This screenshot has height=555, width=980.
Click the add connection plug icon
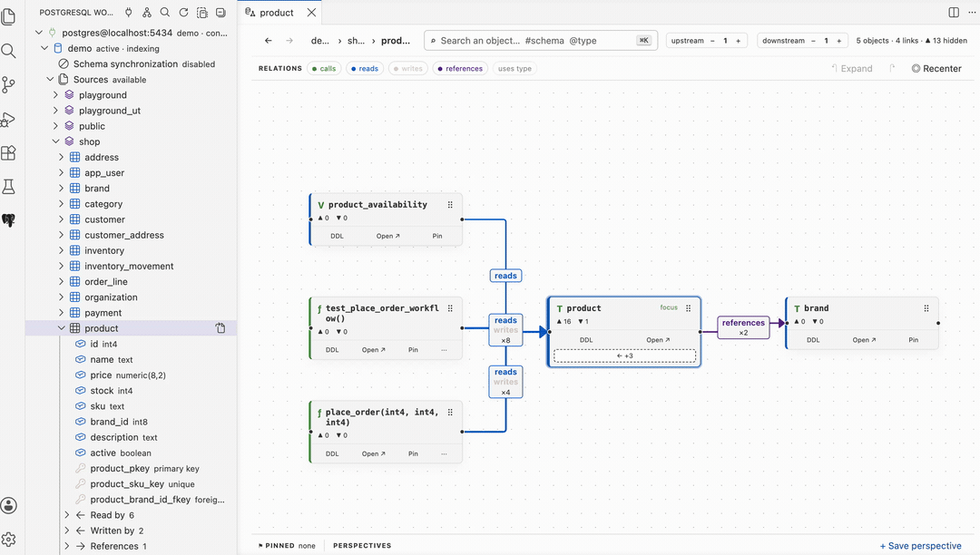pyautogui.click(x=128, y=13)
